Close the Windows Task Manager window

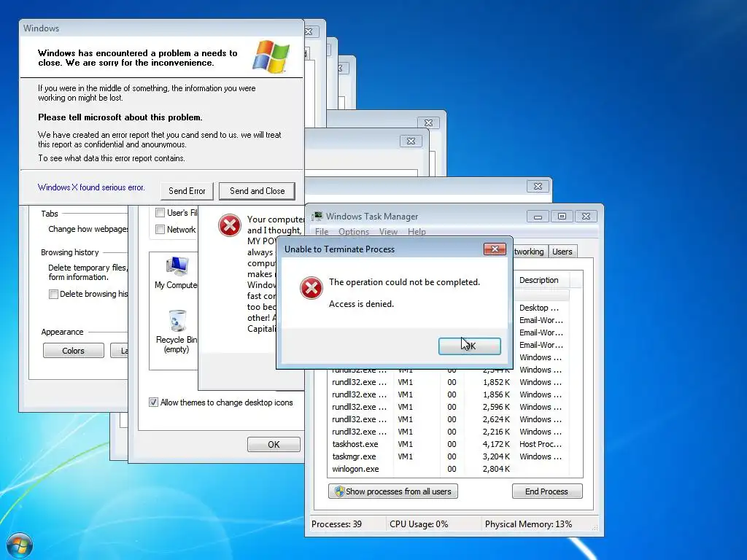(586, 217)
